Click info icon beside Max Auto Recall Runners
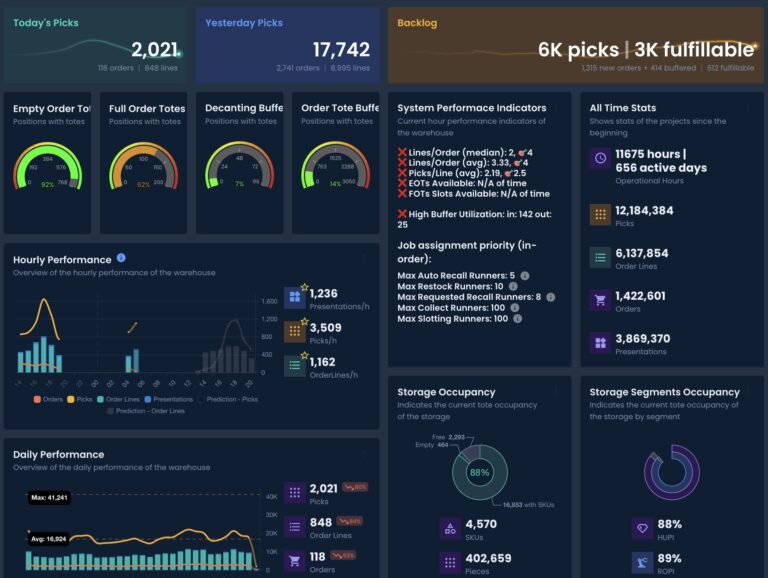This screenshot has height=578, width=768. click(525, 276)
